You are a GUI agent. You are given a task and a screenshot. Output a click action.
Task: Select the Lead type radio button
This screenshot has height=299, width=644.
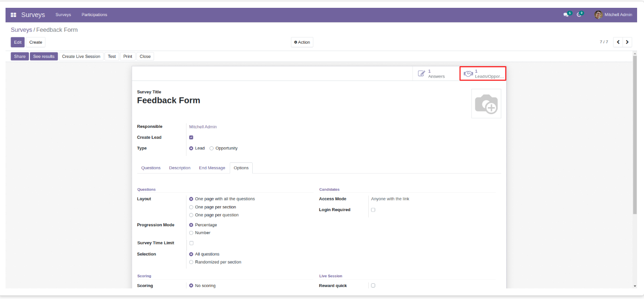pyautogui.click(x=191, y=148)
